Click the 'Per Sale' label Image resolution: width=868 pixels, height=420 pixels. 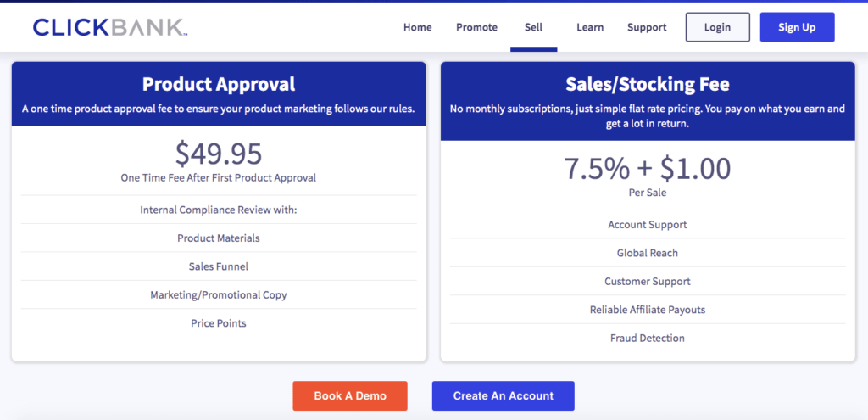coord(647,193)
